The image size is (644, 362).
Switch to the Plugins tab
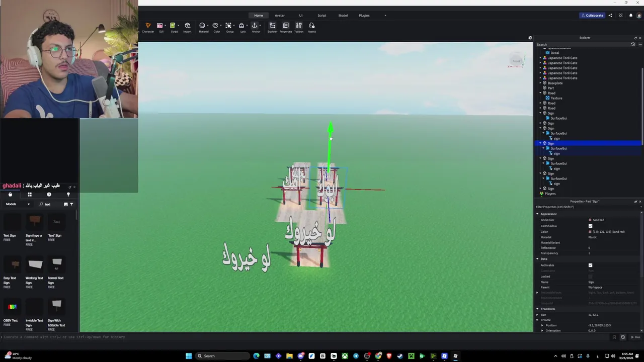click(x=364, y=16)
